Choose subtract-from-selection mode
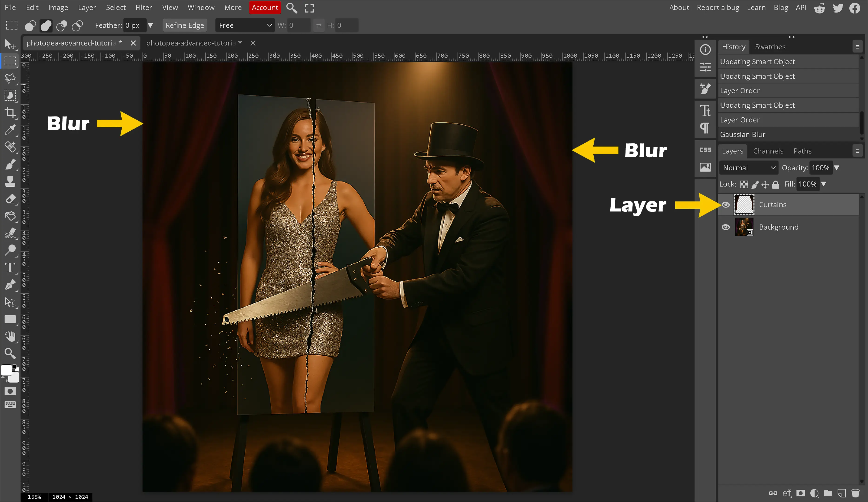Viewport: 868px width, 502px height. point(62,26)
